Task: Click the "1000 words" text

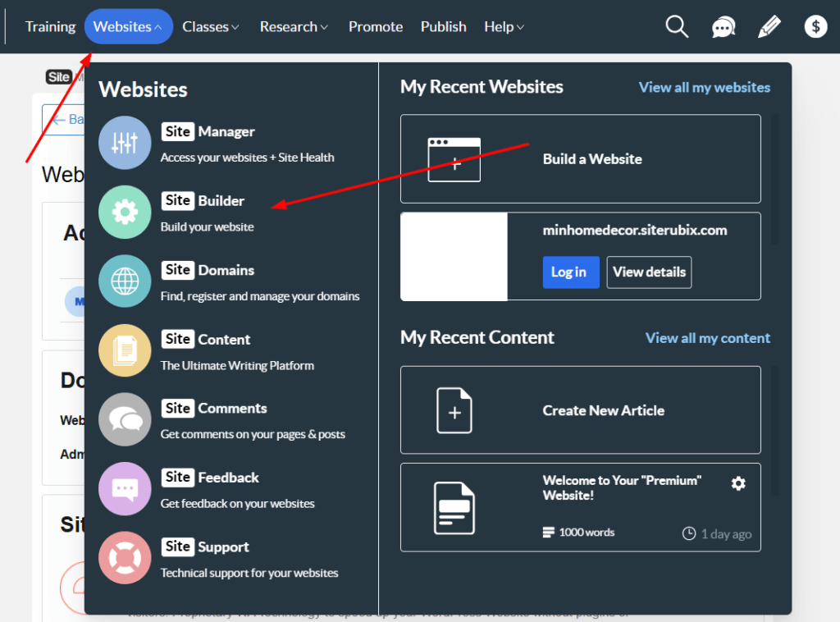Action: [587, 533]
